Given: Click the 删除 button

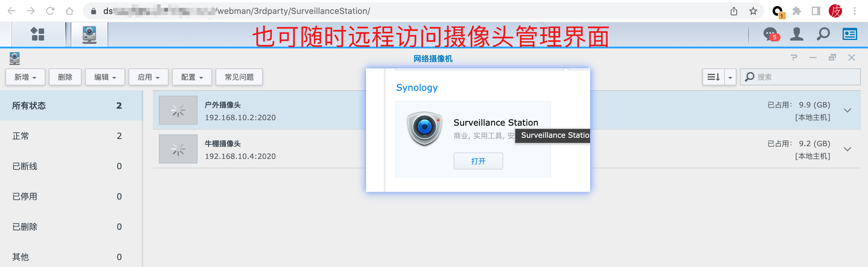Looking at the screenshot, I should [65, 77].
